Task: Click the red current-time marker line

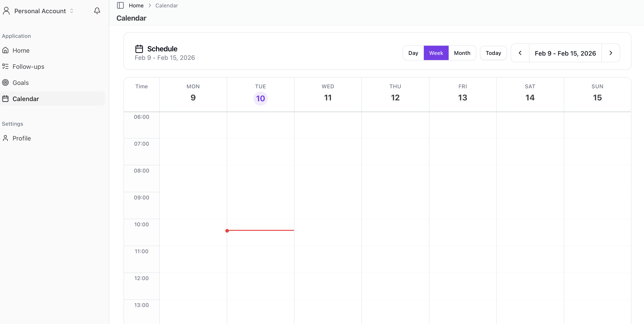Action: (x=260, y=230)
